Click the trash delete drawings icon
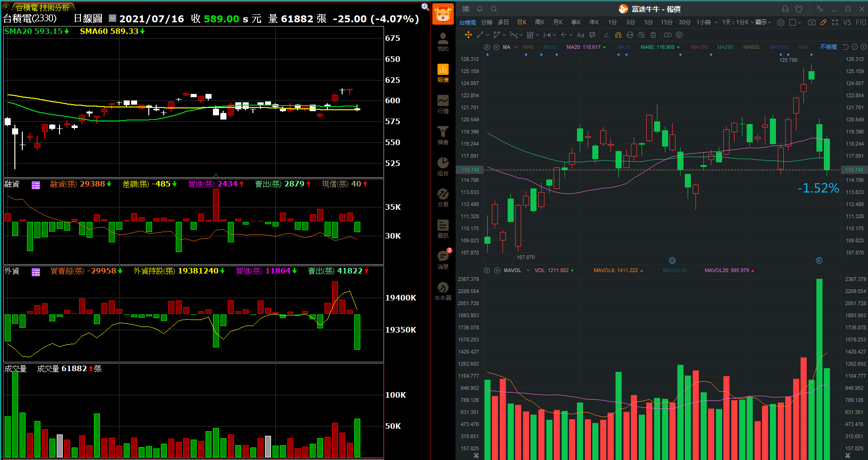The width and height of the screenshot is (868, 460). 653,35
